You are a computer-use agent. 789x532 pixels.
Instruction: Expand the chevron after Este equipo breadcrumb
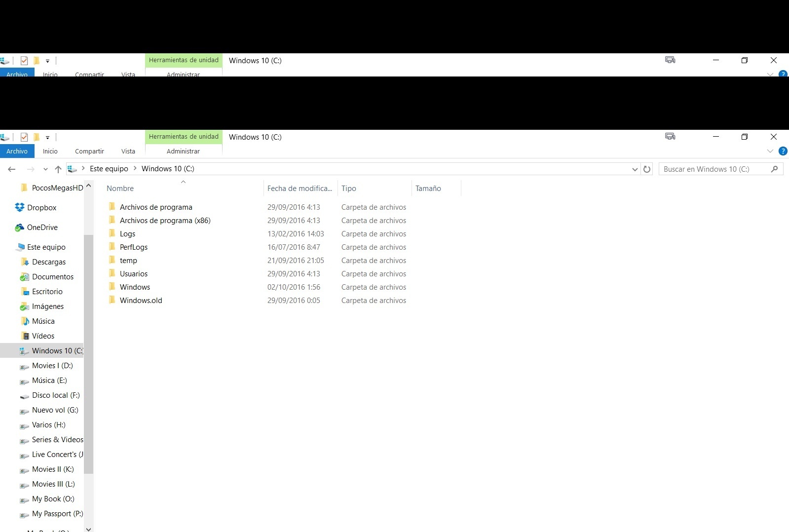[135, 169]
